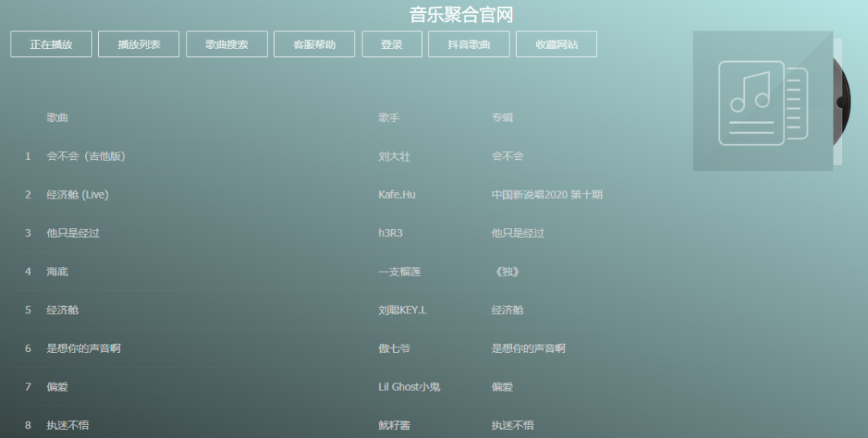The height and width of the screenshot is (438, 868).
Task: Select song 会不会（吉他版）
Action: (x=86, y=156)
